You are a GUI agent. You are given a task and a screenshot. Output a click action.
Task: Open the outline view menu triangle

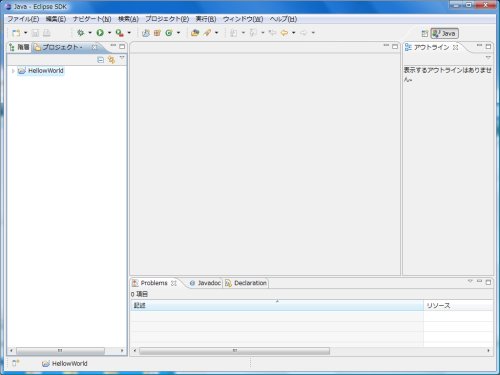pyautogui.click(x=488, y=58)
